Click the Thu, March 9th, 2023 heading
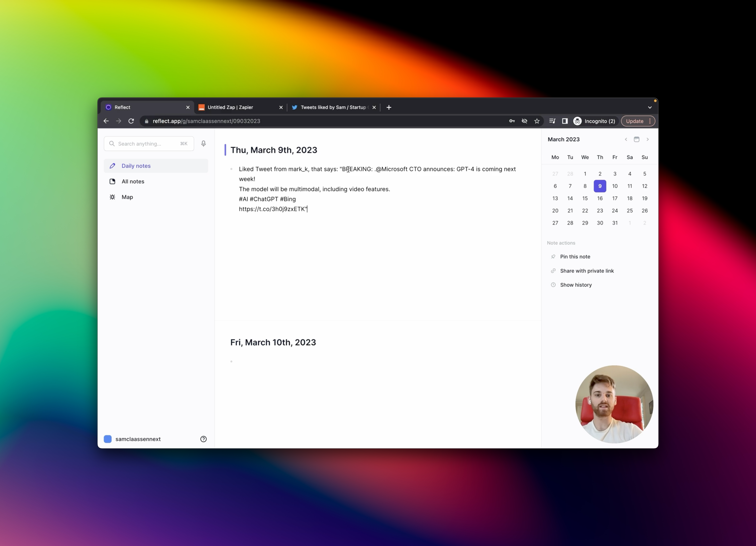 [274, 150]
